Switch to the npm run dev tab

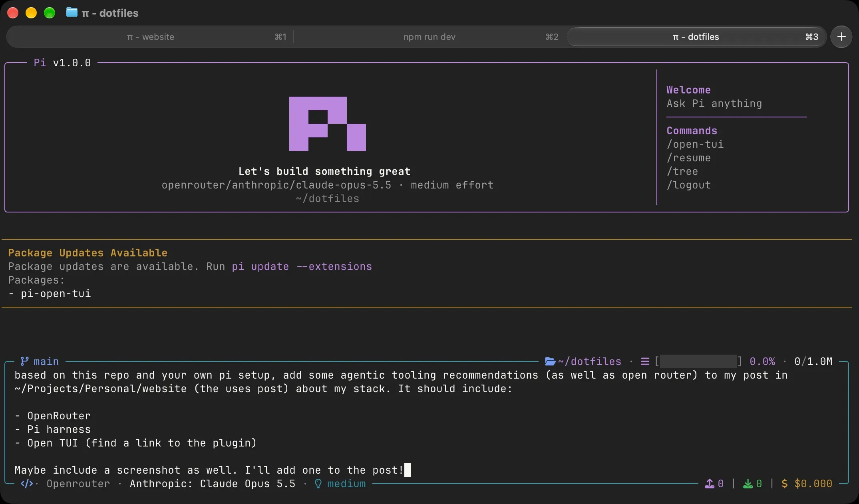click(x=429, y=37)
